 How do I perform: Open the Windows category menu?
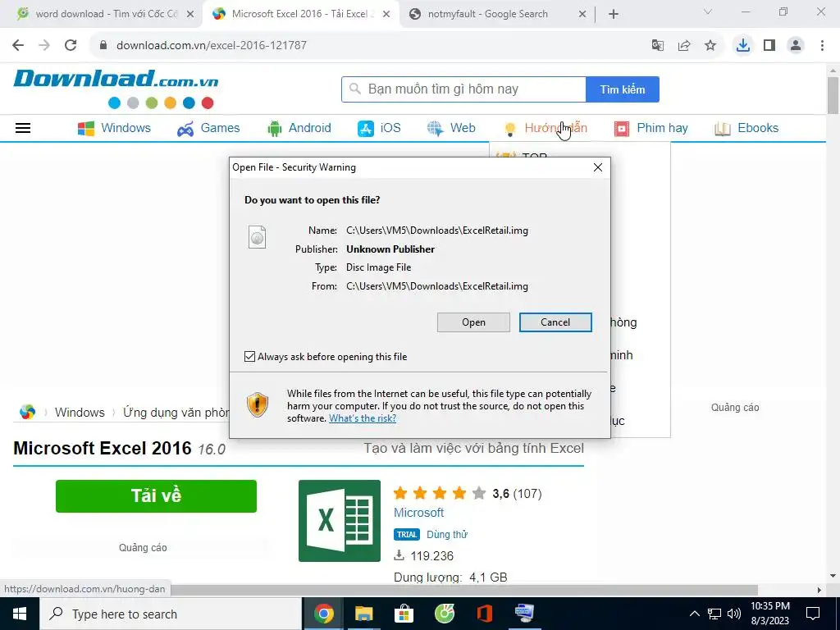(x=114, y=128)
